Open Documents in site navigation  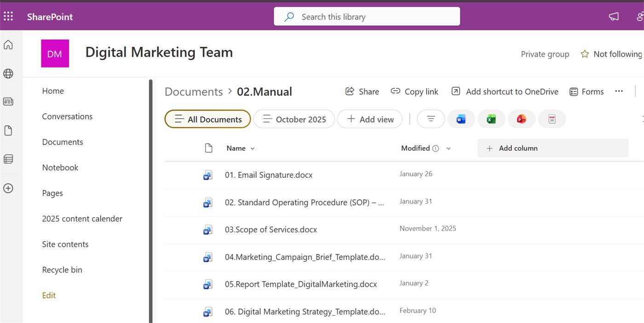tap(63, 142)
